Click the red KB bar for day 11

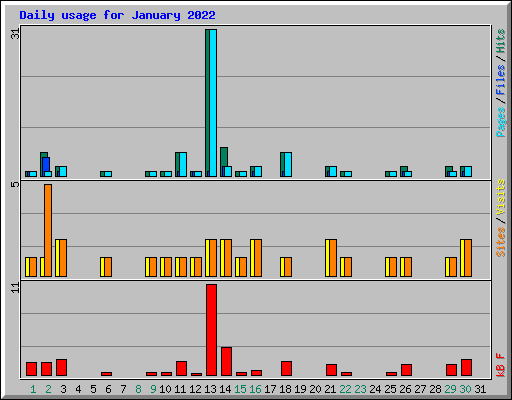coord(181,369)
